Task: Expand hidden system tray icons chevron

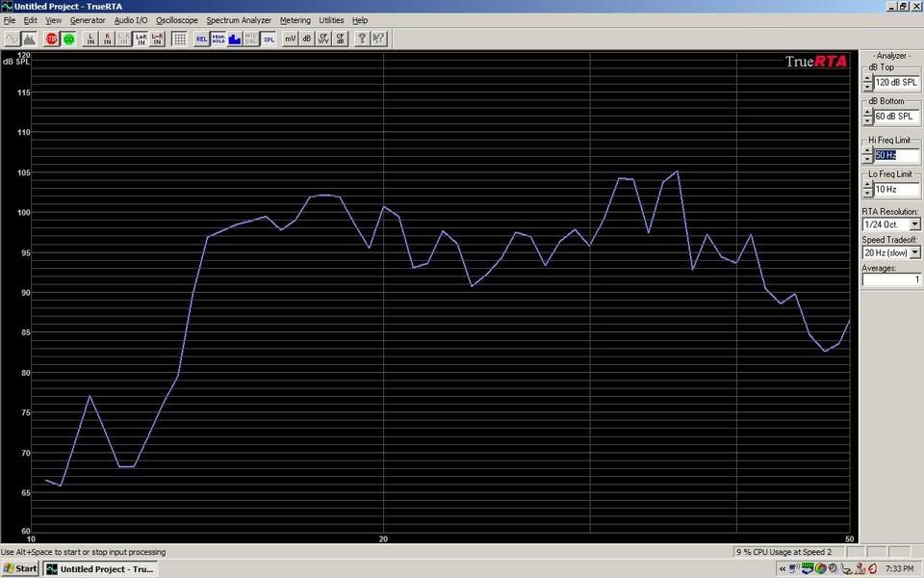Action: pyautogui.click(x=782, y=568)
